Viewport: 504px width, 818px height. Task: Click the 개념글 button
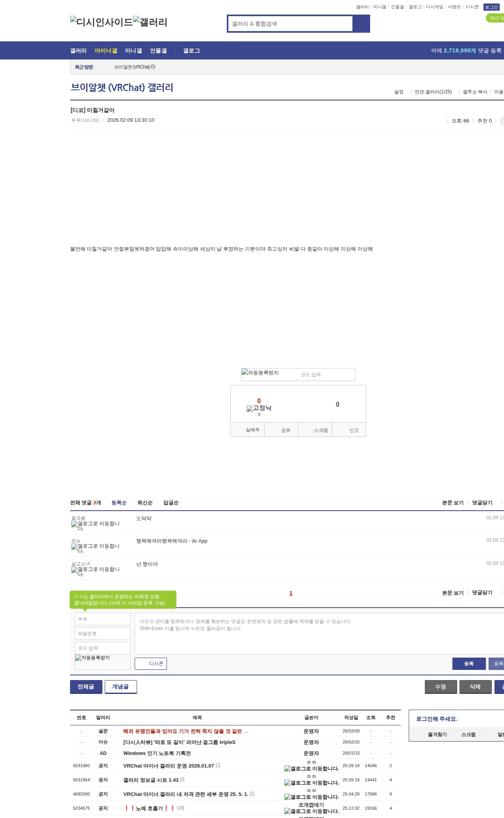[121, 687]
